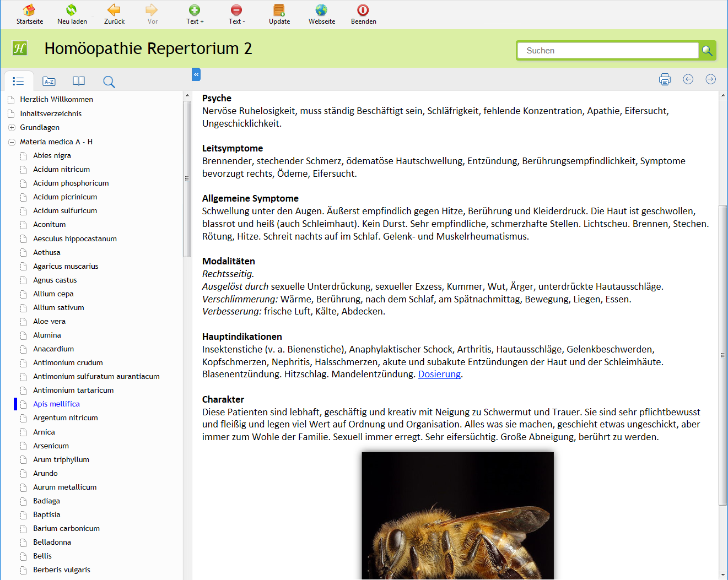The width and height of the screenshot is (728, 580).
Task: Select Belladonna in the contents tree
Action: [x=52, y=542]
